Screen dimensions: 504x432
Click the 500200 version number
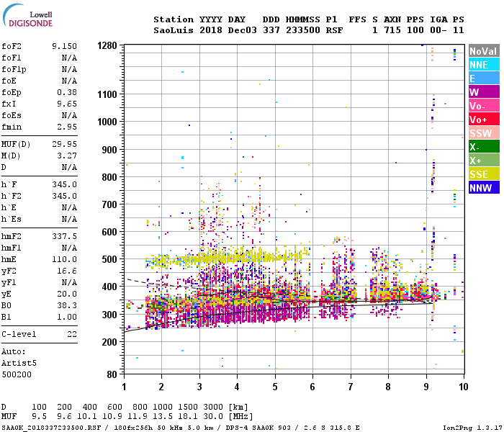[x=17, y=375]
